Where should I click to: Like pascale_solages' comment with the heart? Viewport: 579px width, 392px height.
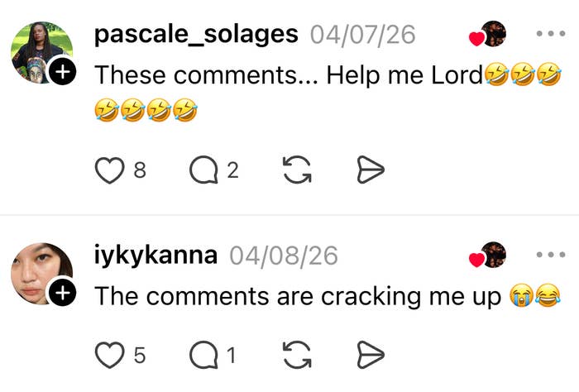coord(109,170)
